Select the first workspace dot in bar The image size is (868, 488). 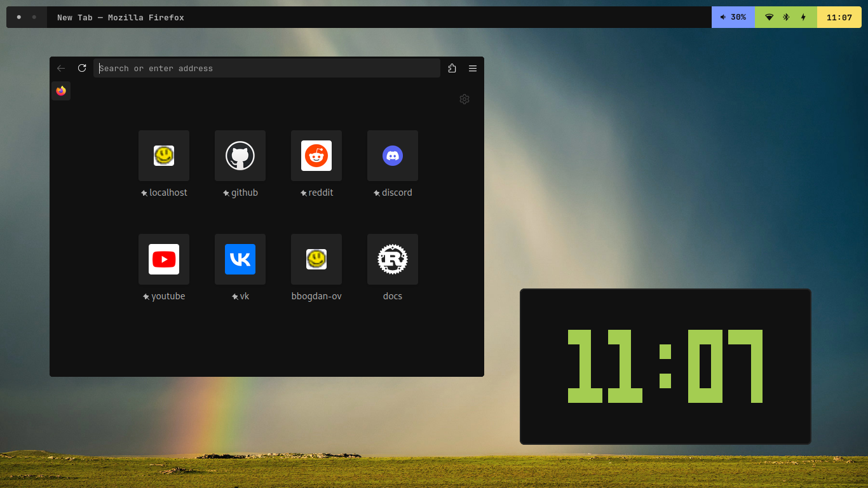(19, 17)
